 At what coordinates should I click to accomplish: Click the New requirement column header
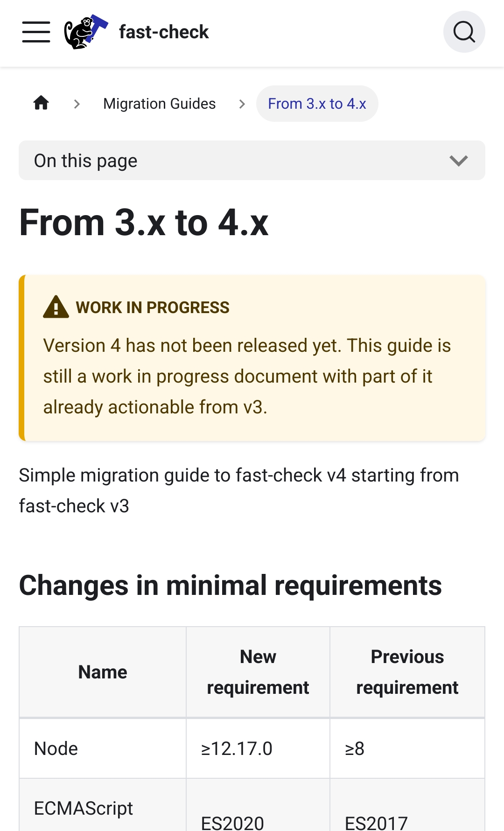(258, 672)
